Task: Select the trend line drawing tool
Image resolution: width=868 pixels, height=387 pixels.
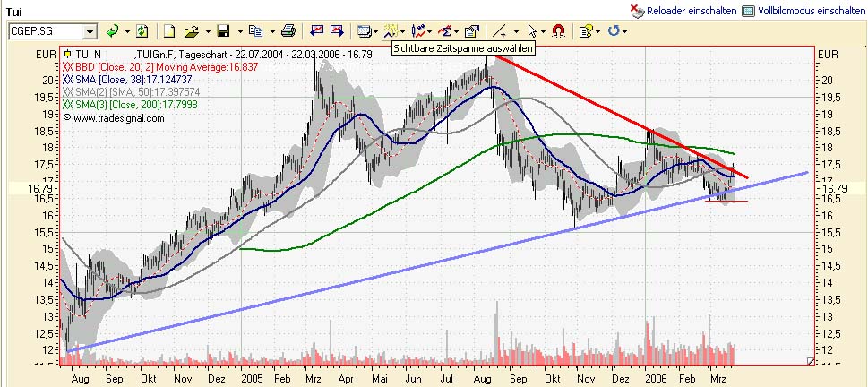Action: point(500,31)
